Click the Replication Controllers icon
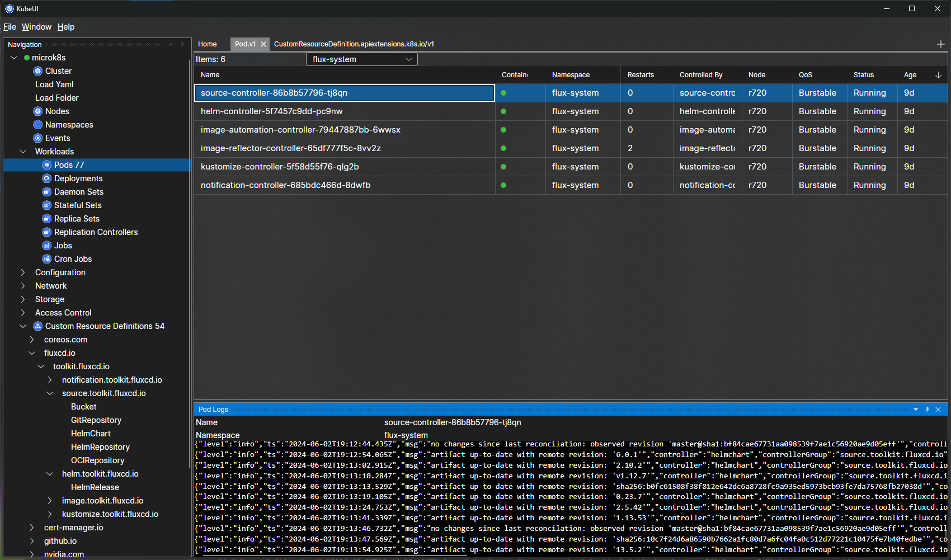The image size is (951, 560). click(47, 232)
